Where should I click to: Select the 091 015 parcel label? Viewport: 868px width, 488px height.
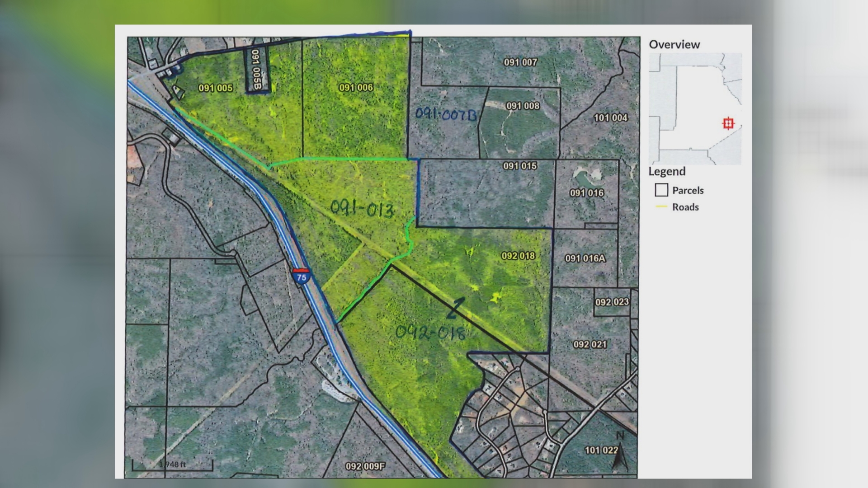(x=520, y=166)
